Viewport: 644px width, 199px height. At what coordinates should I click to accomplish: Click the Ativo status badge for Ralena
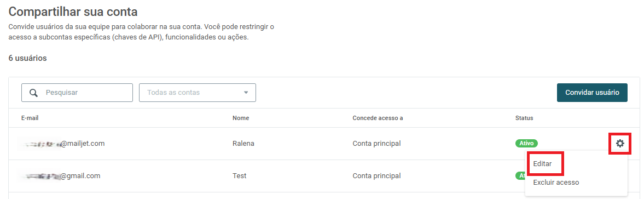pos(526,144)
